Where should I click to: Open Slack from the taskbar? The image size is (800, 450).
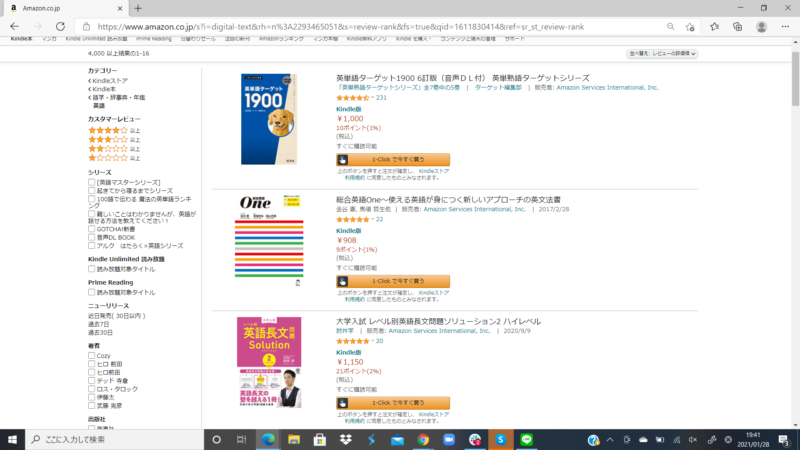(x=475, y=439)
